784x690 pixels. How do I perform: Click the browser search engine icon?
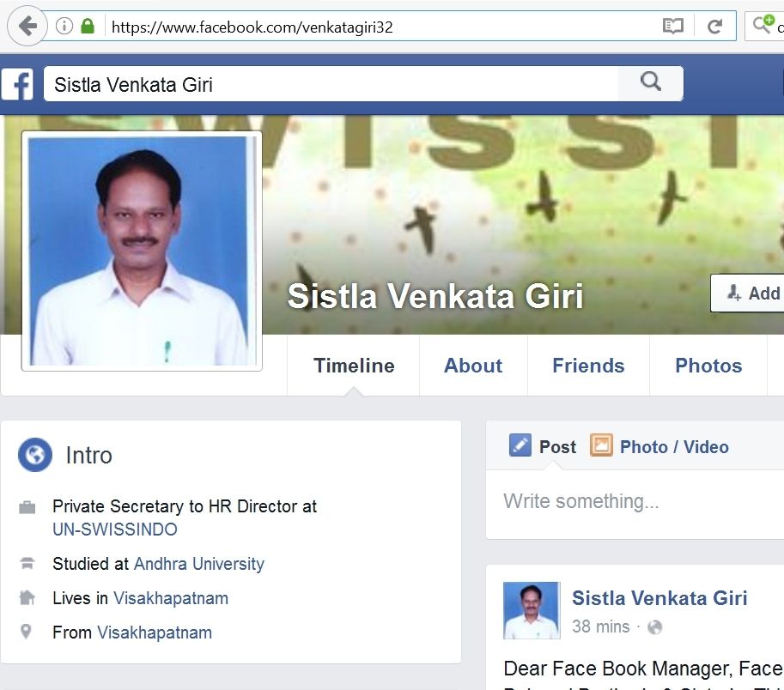tap(763, 24)
